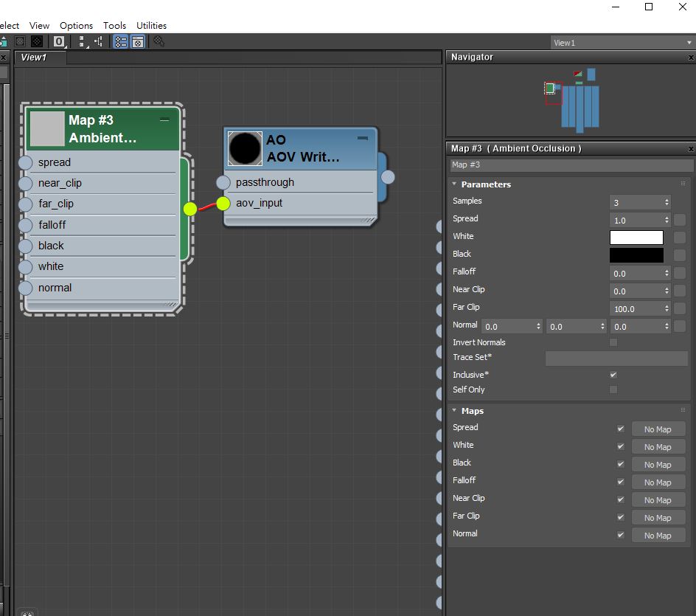The height and width of the screenshot is (616, 696).
Task: Click the Material ID Channel toolbar icon
Action: coord(60,42)
